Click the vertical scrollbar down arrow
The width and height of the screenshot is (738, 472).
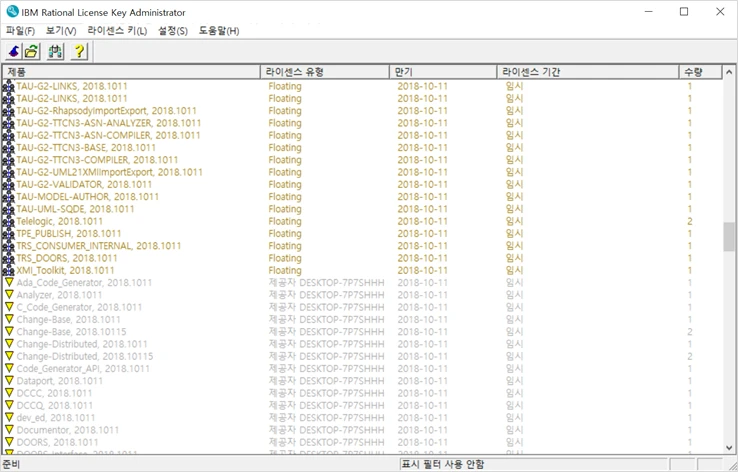[x=729, y=448]
